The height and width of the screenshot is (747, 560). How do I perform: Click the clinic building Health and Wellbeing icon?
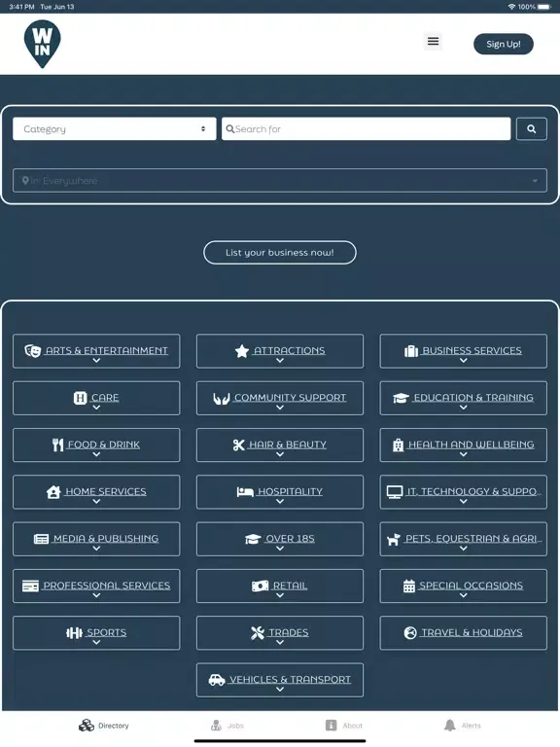click(x=398, y=445)
